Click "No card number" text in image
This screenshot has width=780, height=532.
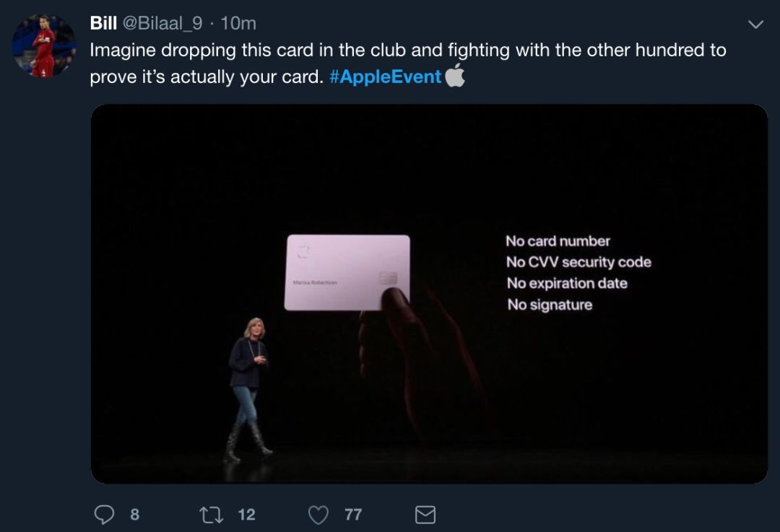558,241
